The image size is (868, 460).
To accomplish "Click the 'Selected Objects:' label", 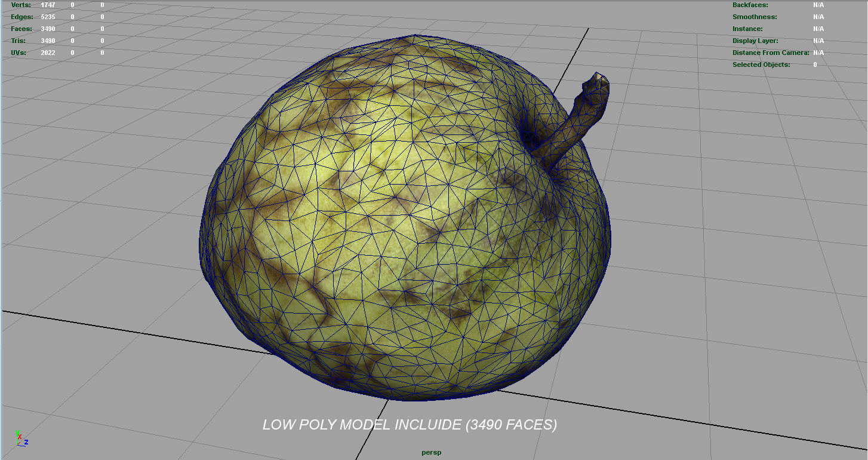I will (x=761, y=65).
